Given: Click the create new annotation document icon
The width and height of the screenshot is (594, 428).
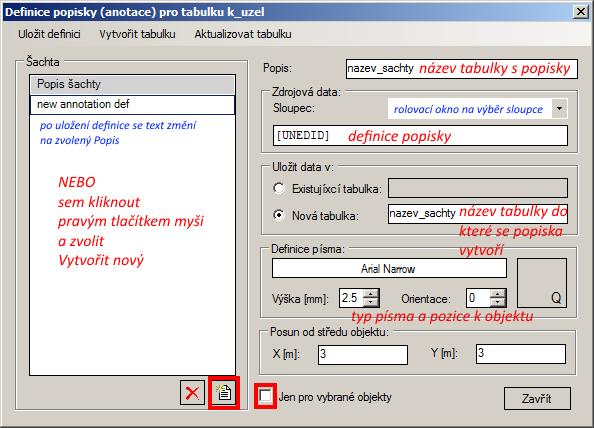Looking at the screenshot, I should click(x=224, y=393).
